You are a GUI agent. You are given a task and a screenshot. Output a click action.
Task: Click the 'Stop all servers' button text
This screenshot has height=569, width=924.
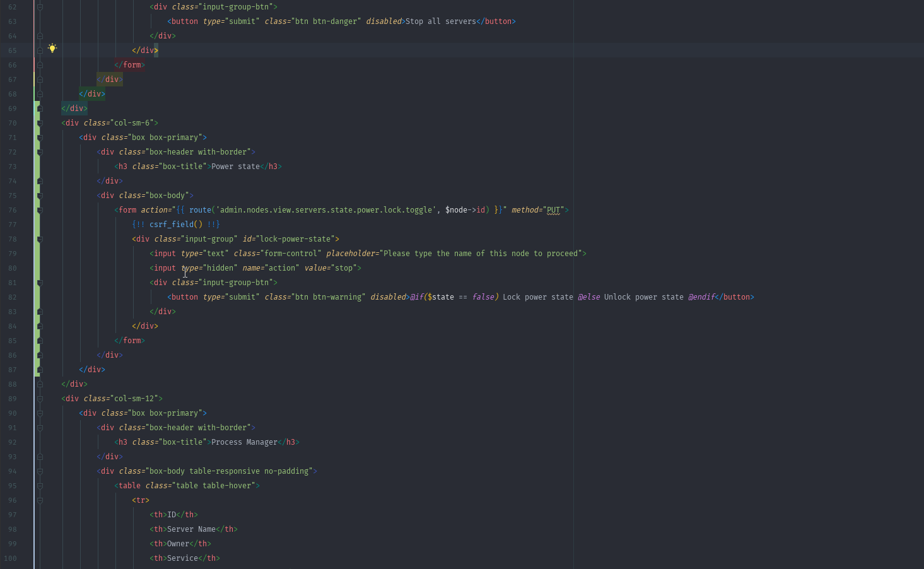click(440, 21)
